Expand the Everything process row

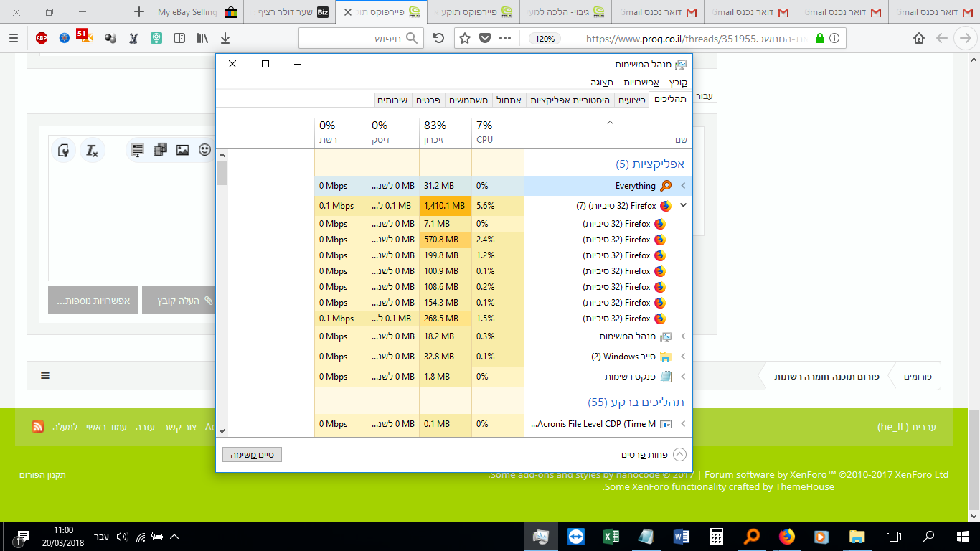(683, 186)
